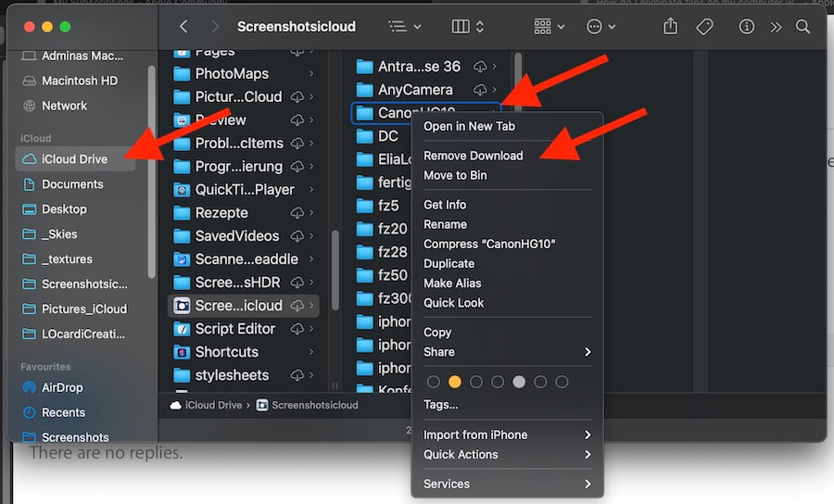Expand Services submenu
Viewport: 834px width, 504px height.
pos(507,484)
